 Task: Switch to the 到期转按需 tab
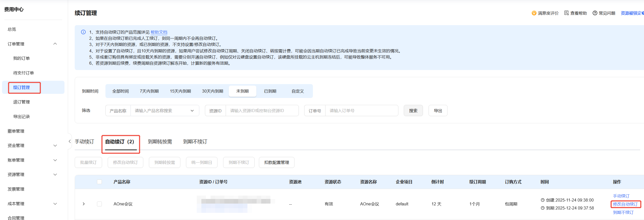pos(160,142)
